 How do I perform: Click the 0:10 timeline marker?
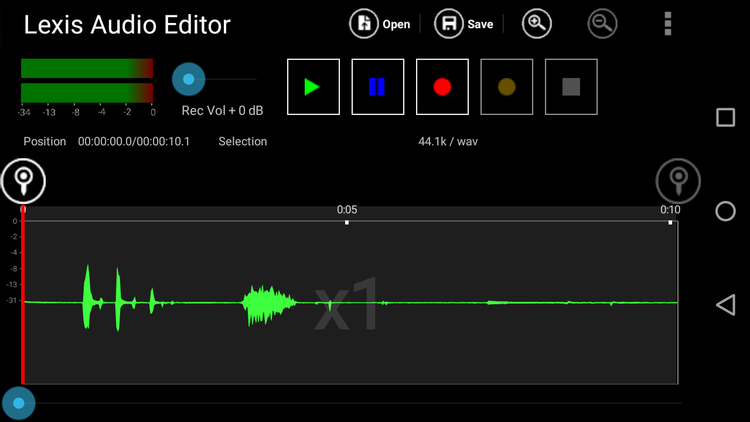(670, 210)
